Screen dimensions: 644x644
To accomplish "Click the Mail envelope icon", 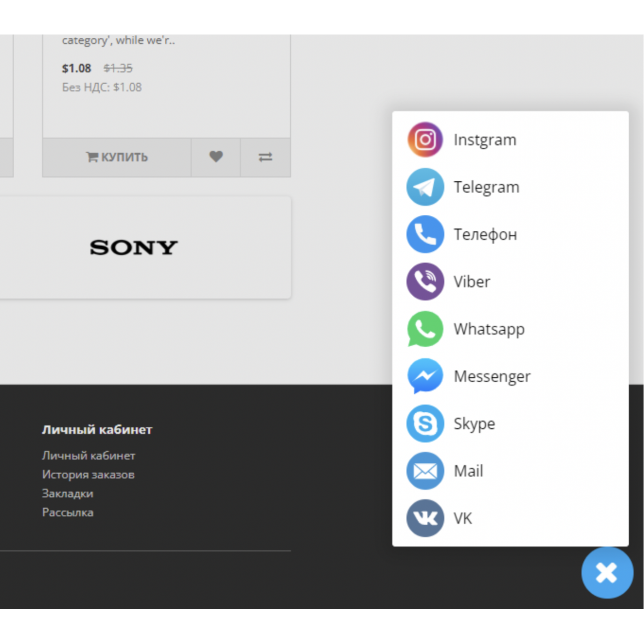I will [x=425, y=471].
